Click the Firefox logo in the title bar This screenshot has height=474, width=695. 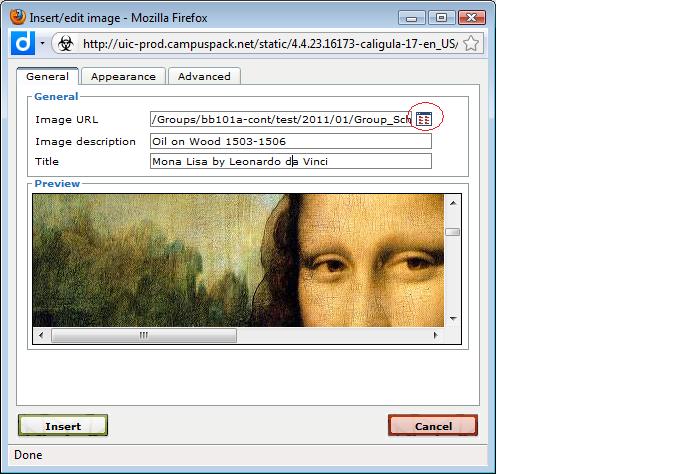tap(18, 17)
